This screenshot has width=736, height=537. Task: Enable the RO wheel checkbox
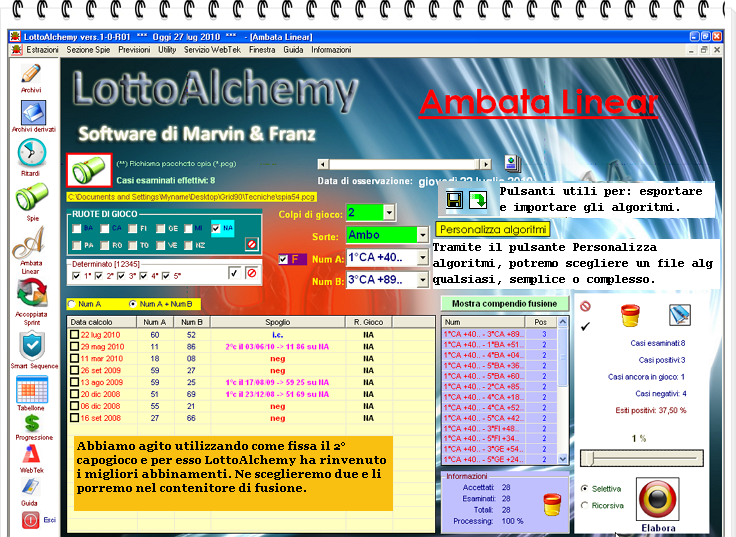105,245
